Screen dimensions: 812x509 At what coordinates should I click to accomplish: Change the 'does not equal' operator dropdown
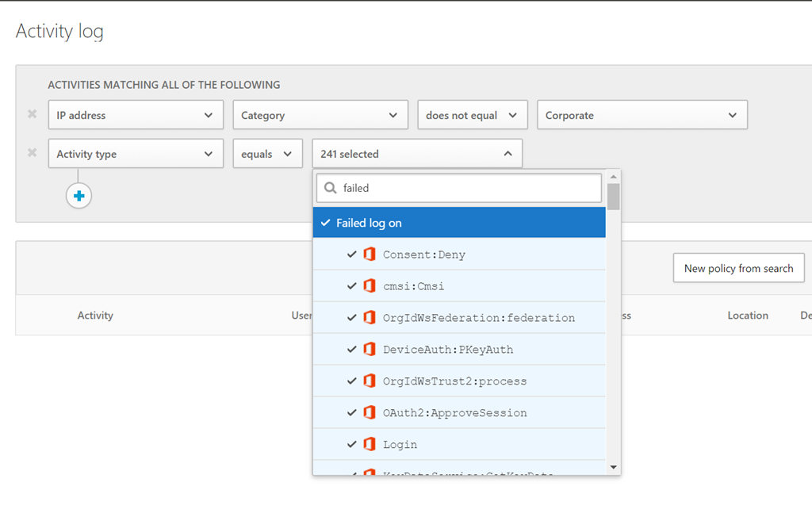pos(472,115)
